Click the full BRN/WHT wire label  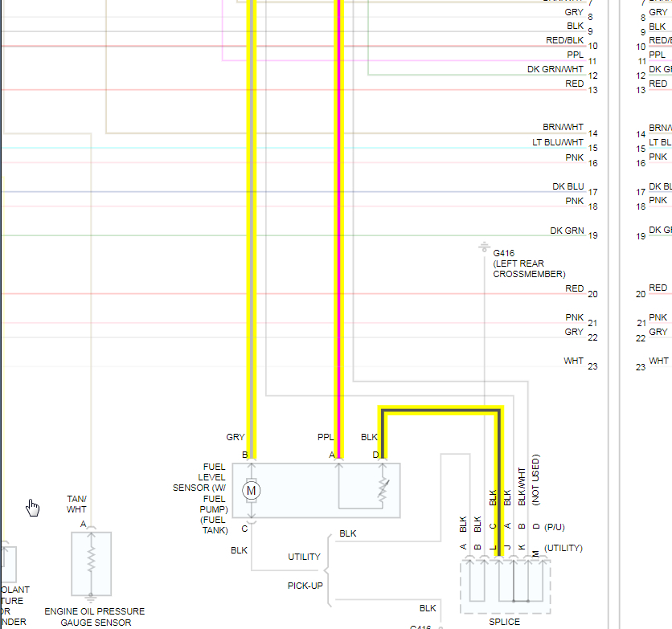pos(563,127)
